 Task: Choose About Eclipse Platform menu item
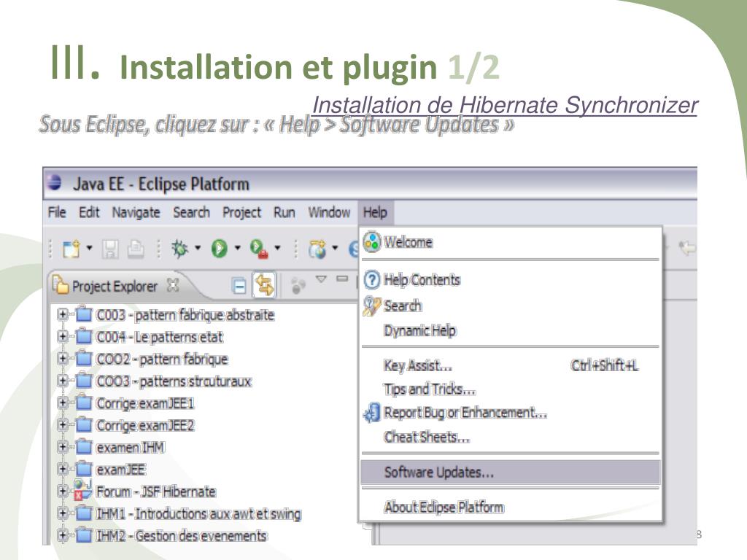[x=510, y=507]
